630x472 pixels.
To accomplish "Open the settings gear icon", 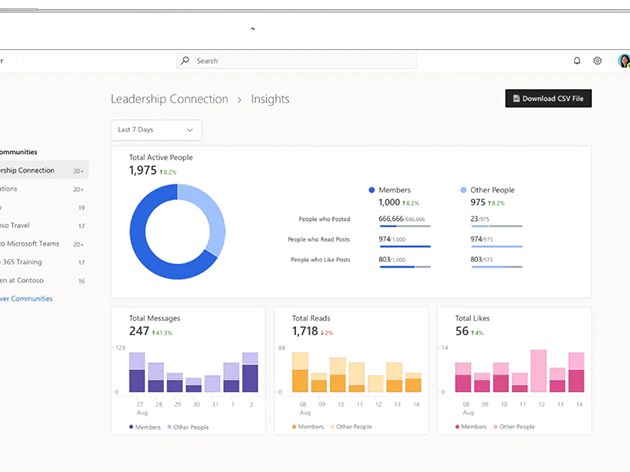I will click(x=597, y=61).
